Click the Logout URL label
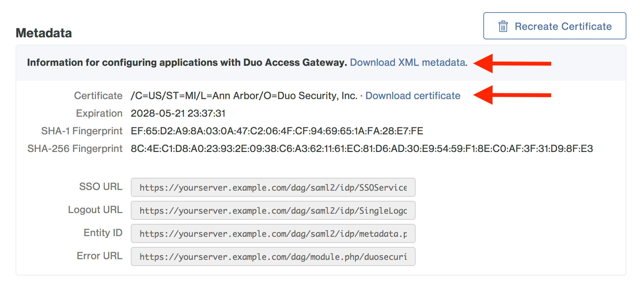The height and width of the screenshot is (287, 644). [x=95, y=210]
